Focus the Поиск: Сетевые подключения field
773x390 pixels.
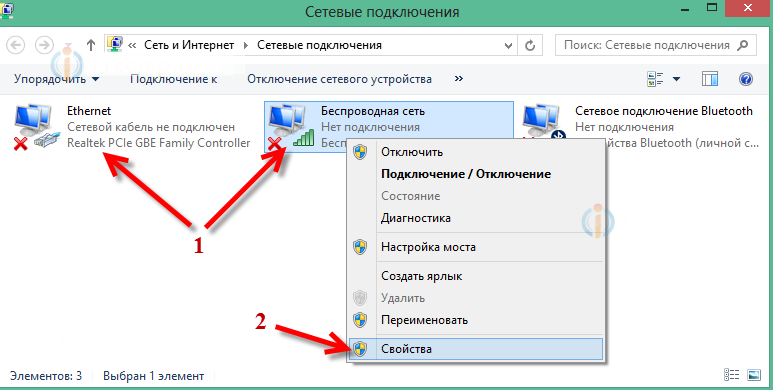[656, 45]
